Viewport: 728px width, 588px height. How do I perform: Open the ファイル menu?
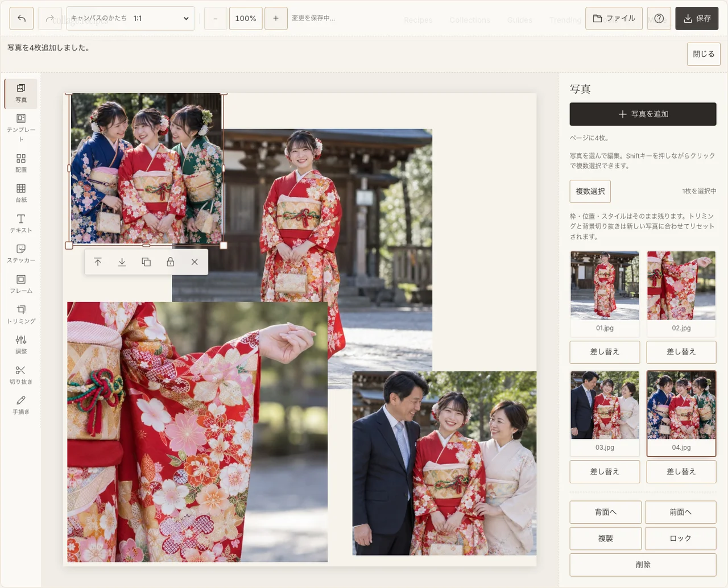point(614,18)
